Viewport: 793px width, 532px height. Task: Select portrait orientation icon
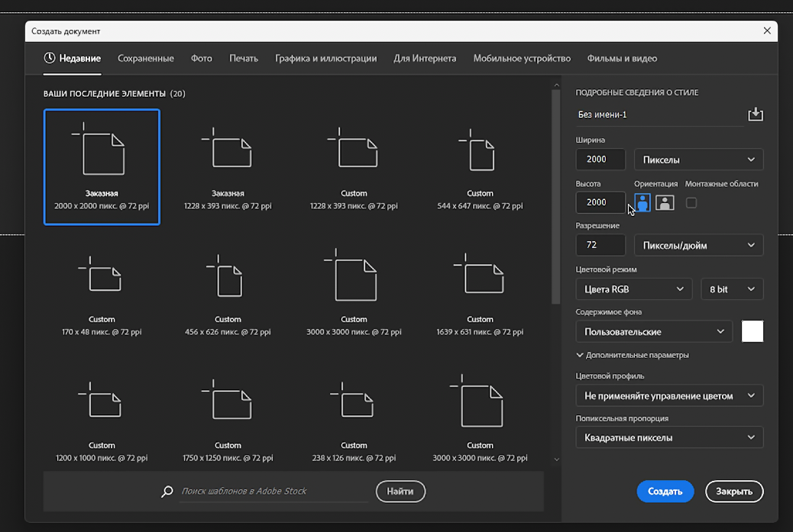tap(642, 202)
